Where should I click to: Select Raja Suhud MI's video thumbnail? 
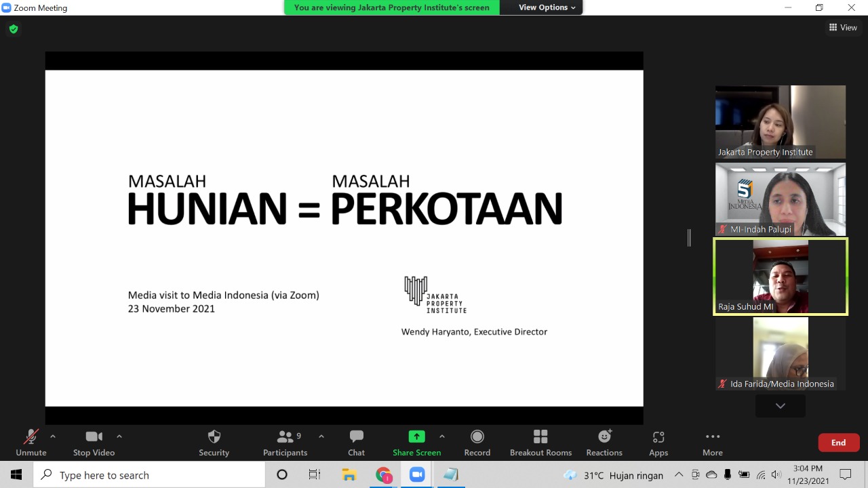(780, 277)
